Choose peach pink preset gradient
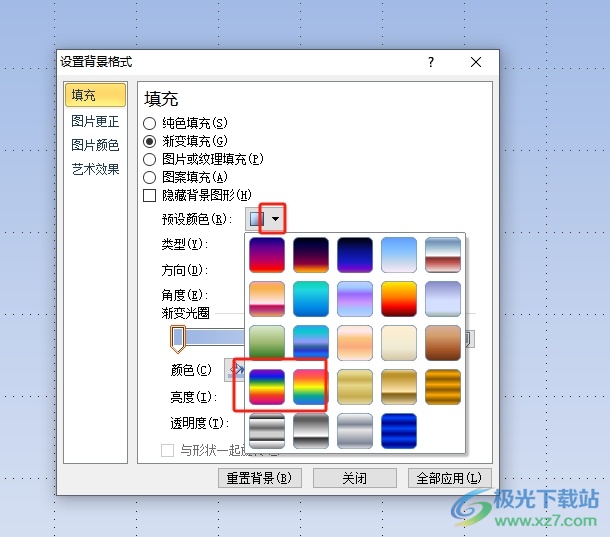Viewport: 610px width, 537px height. click(x=355, y=343)
